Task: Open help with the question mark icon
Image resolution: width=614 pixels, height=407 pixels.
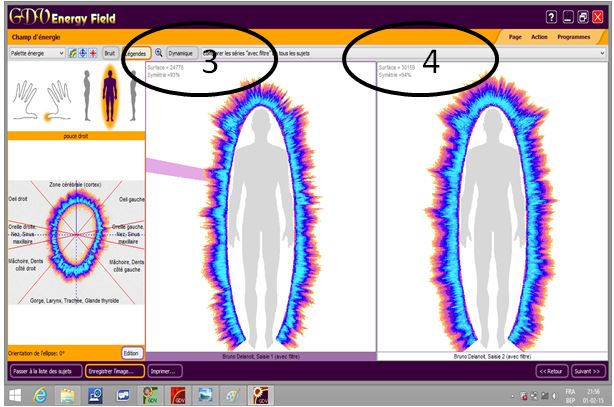Action: click(x=551, y=17)
